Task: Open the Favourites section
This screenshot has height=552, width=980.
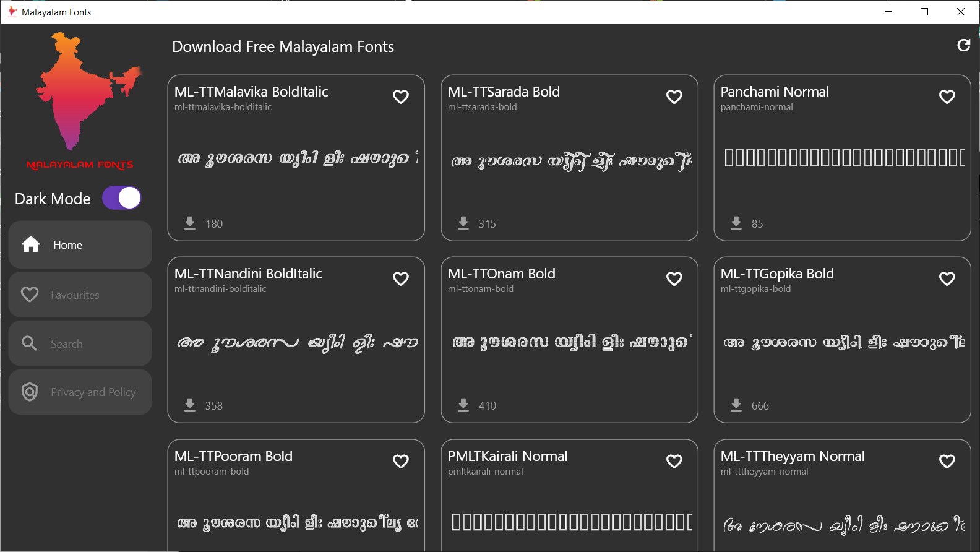Action: 80,295
